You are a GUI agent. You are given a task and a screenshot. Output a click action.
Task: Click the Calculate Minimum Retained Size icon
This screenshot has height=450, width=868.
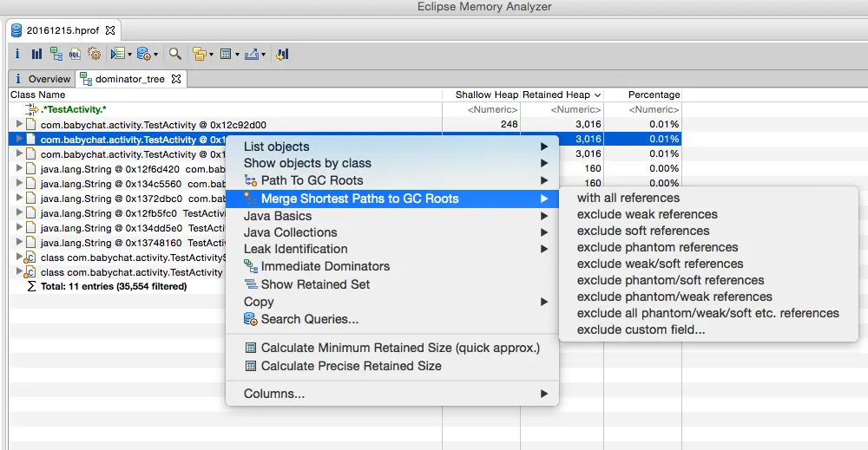click(x=251, y=348)
